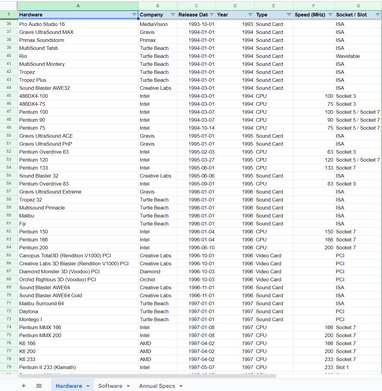
Task: Switch to the Software sheet tab
Action: coord(110,386)
